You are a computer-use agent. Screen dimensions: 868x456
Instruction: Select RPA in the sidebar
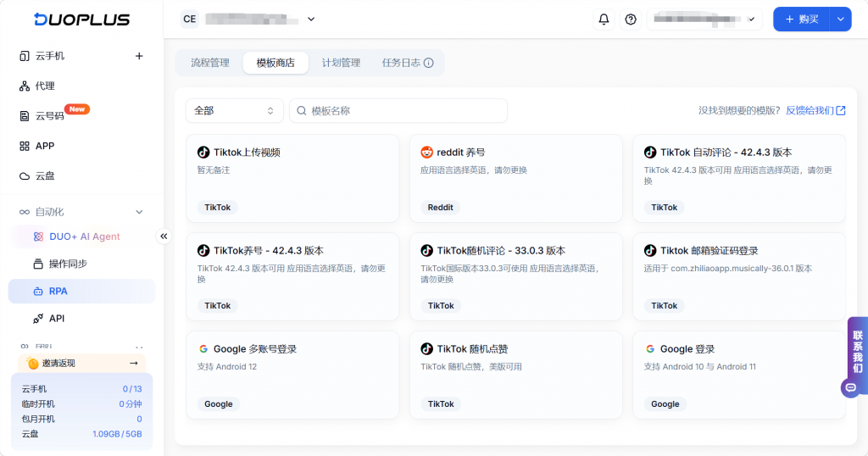pyautogui.click(x=81, y=291)
